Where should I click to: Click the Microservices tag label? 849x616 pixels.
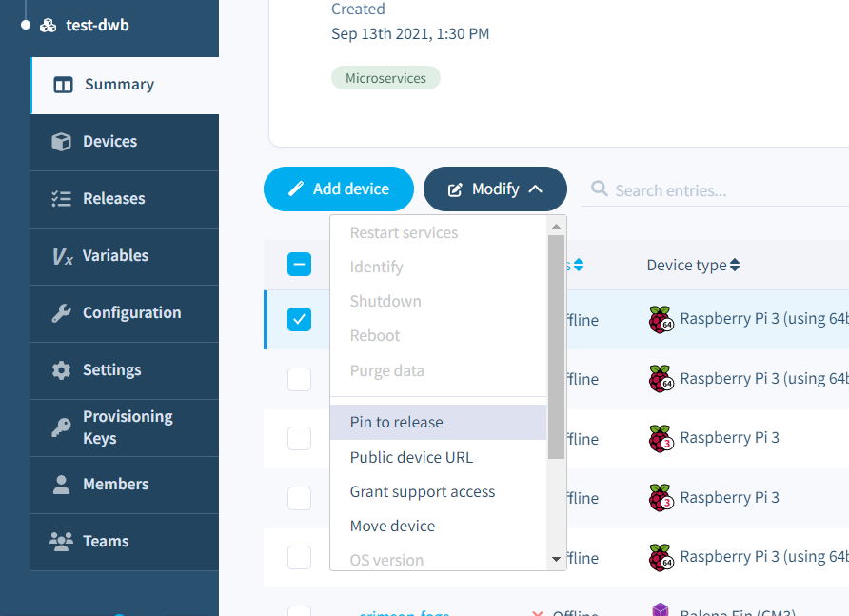pos(385,78)
